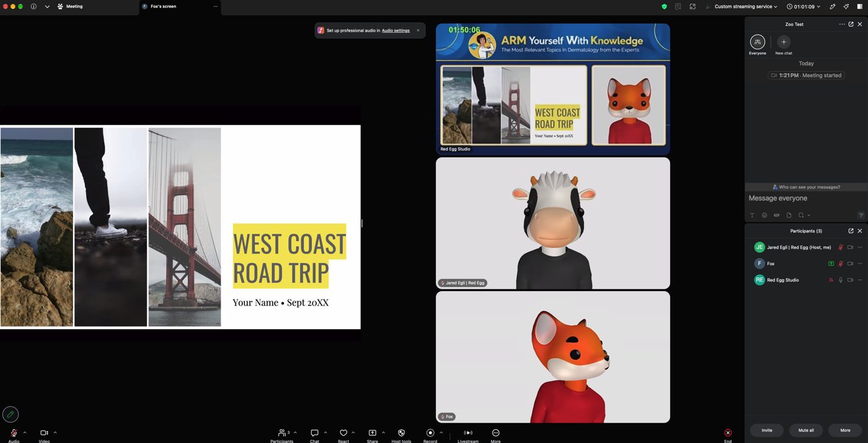This screenshot has width=868, height=443.
Task: Expand arrow next to Record button
Action: (441, 432)
